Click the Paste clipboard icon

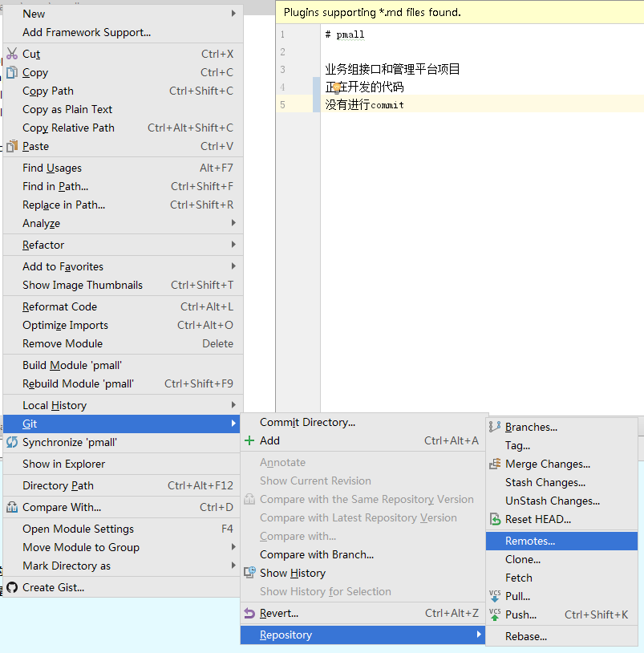coord(12,146)
